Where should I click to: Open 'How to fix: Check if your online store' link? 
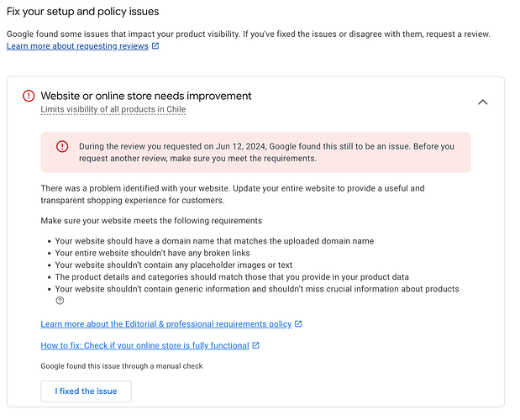tap(144, 345)
